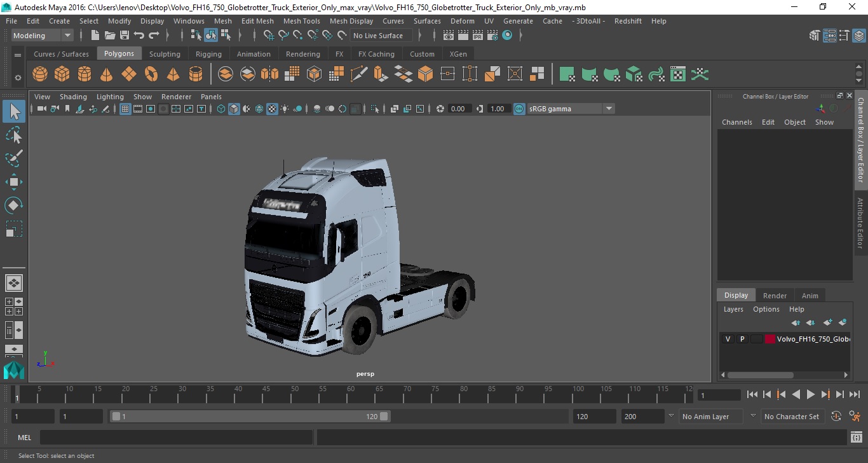Open the Modeling menu set dropdown
Screen dimensions: 868x463
click(43, 36)
